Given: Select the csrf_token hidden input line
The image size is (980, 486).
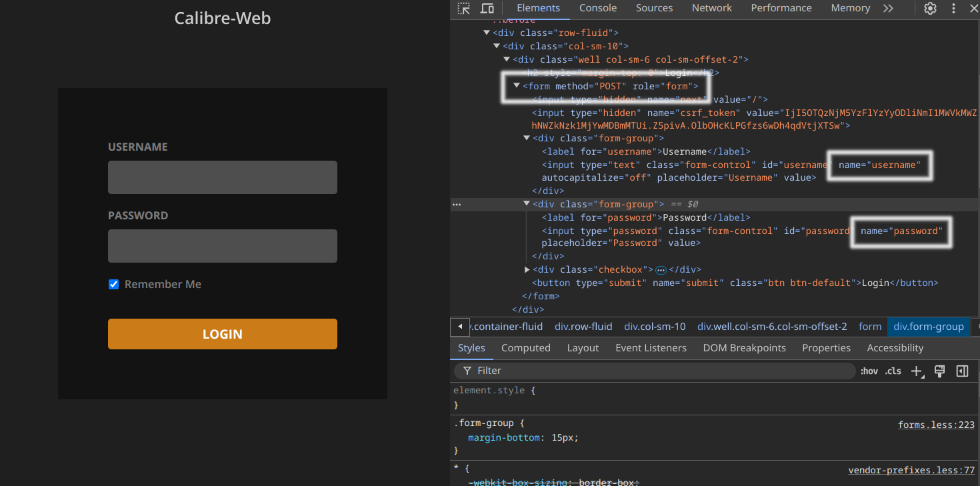Looking at the screenshot, I should [x=755, y=119].
